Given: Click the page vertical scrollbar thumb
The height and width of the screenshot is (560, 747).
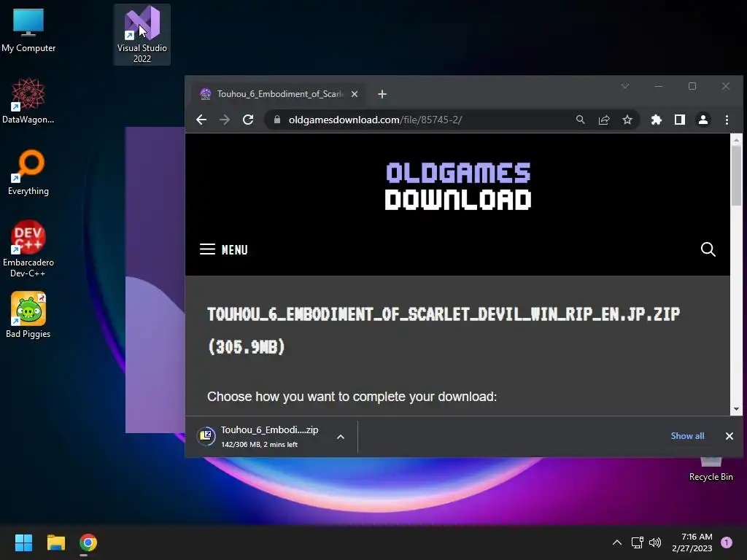Looking at the screenshot, I should [737, 175].
